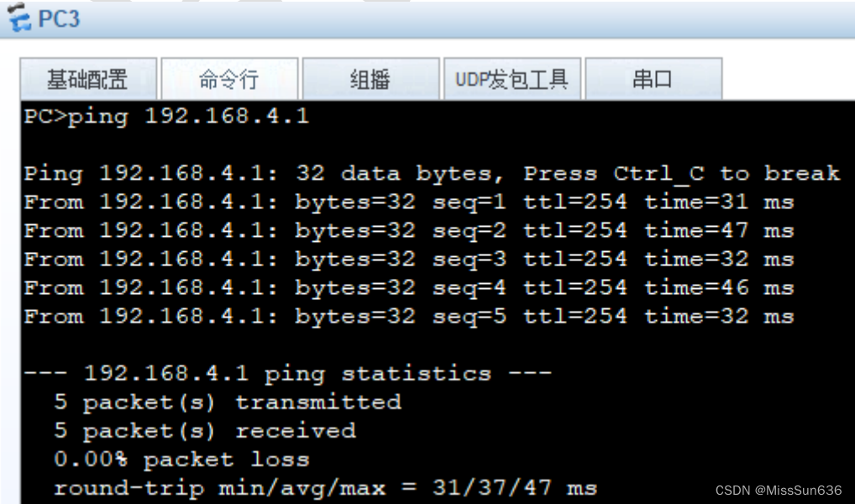855x504 pixels.
Task: Open the 基础配置 tab
Action: pyautogui.click(x=87, y=80)
